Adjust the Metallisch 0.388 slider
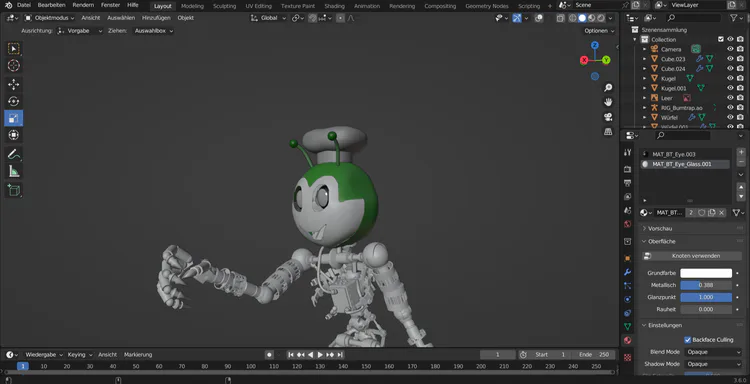The image size is (750, 384). tap(706, 285)
